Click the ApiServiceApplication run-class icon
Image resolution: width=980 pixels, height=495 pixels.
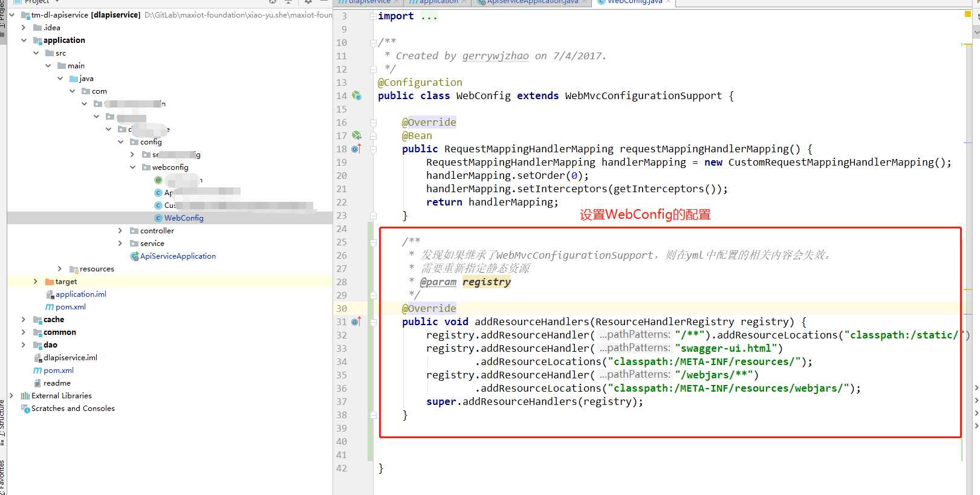pyautogui.click(x=135, y=256)
